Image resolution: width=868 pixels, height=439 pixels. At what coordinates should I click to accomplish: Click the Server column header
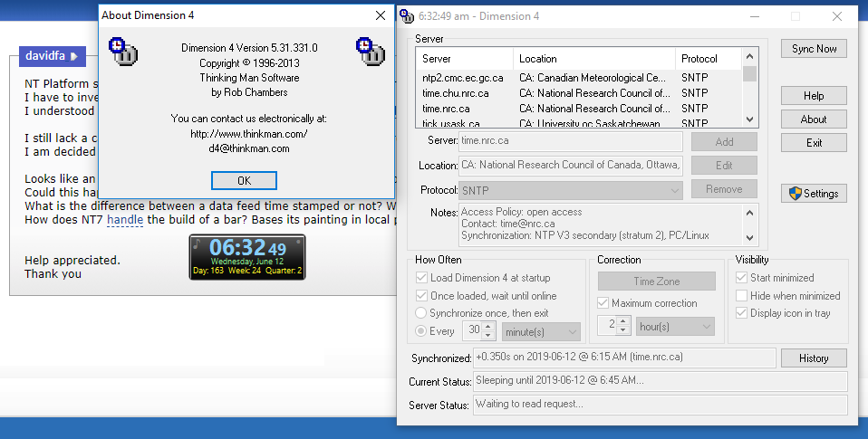pos(465,59)
